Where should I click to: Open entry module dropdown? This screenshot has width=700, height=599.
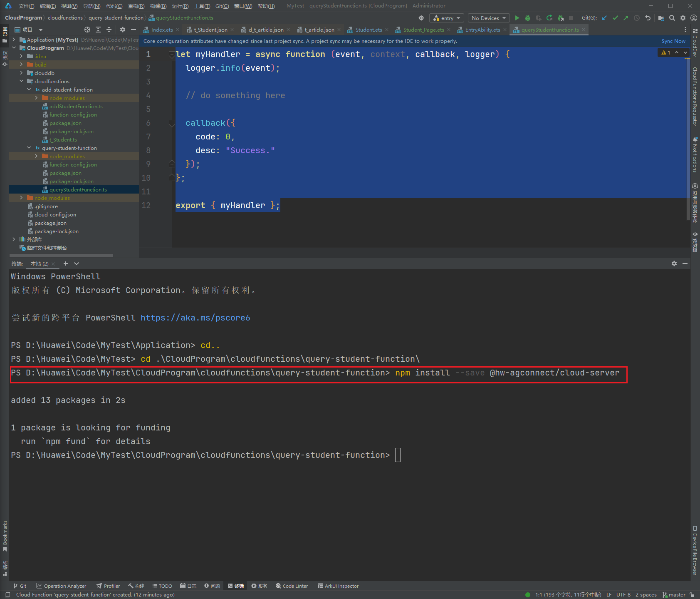(447, 18)
